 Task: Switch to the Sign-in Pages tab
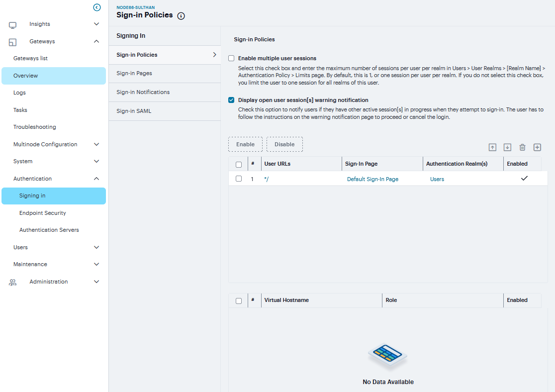click(135, 73)
